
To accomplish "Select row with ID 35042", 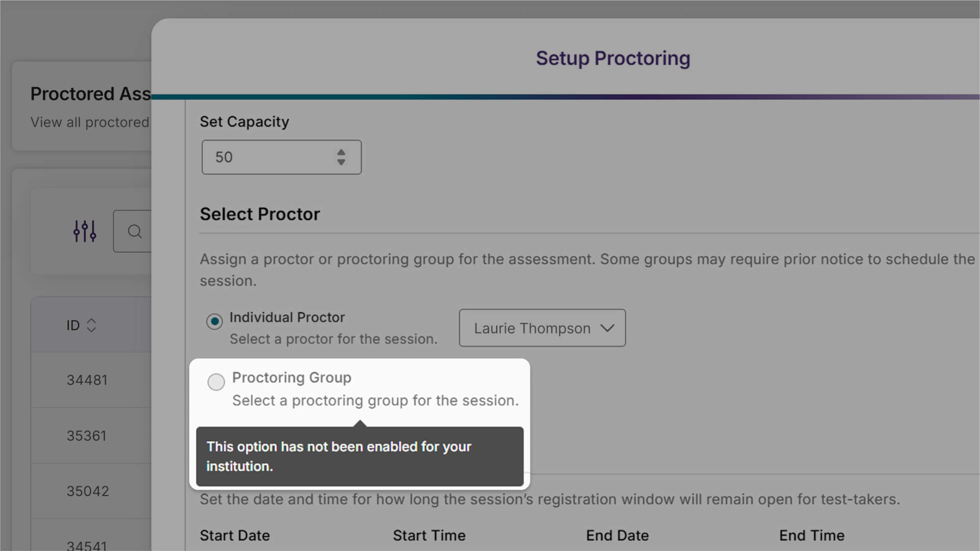I will coord(88,491).
